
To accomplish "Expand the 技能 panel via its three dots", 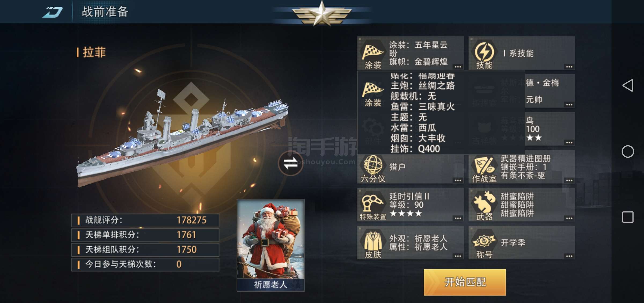I will [x=569, y=67].
